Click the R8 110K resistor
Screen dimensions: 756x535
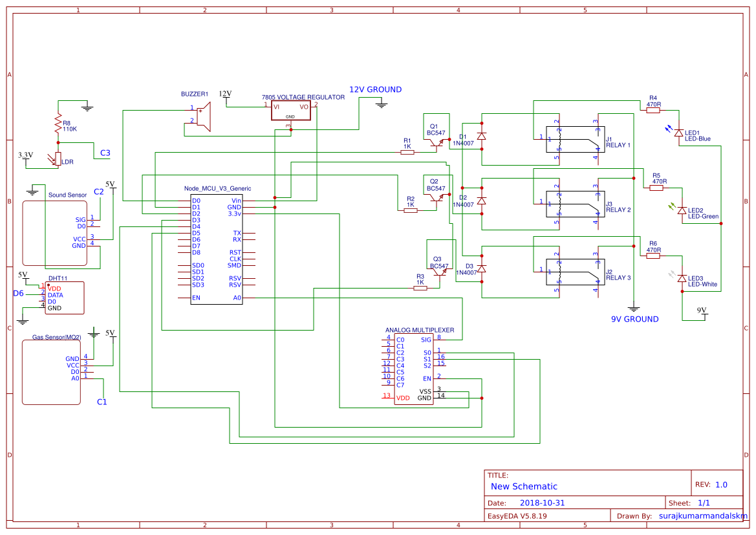[58, 122]
